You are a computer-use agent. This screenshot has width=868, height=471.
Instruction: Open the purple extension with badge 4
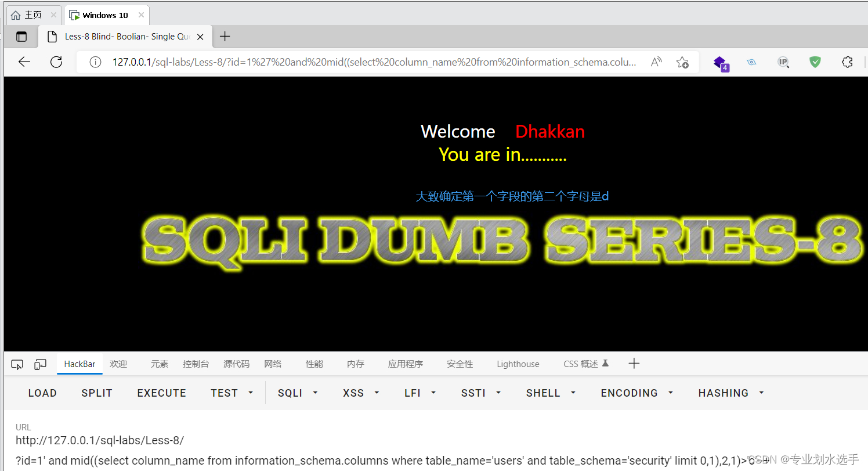(x=720, y=63)
